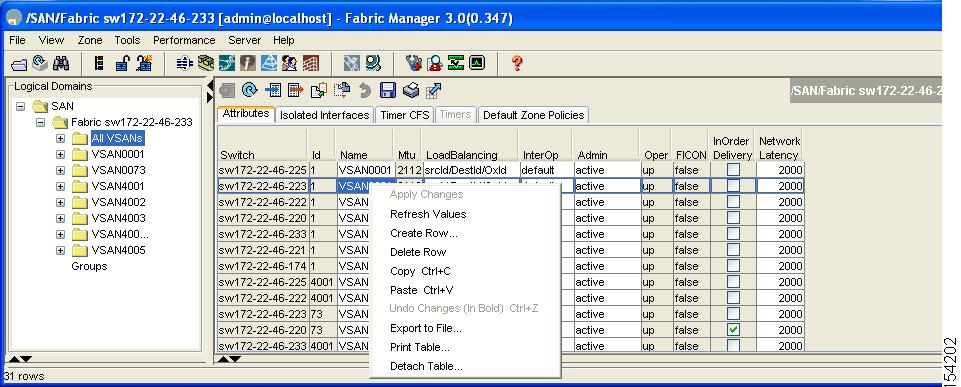Expand the VSAN0001 tree node
This screenshot has width=961, height=387.
(60, 154)
